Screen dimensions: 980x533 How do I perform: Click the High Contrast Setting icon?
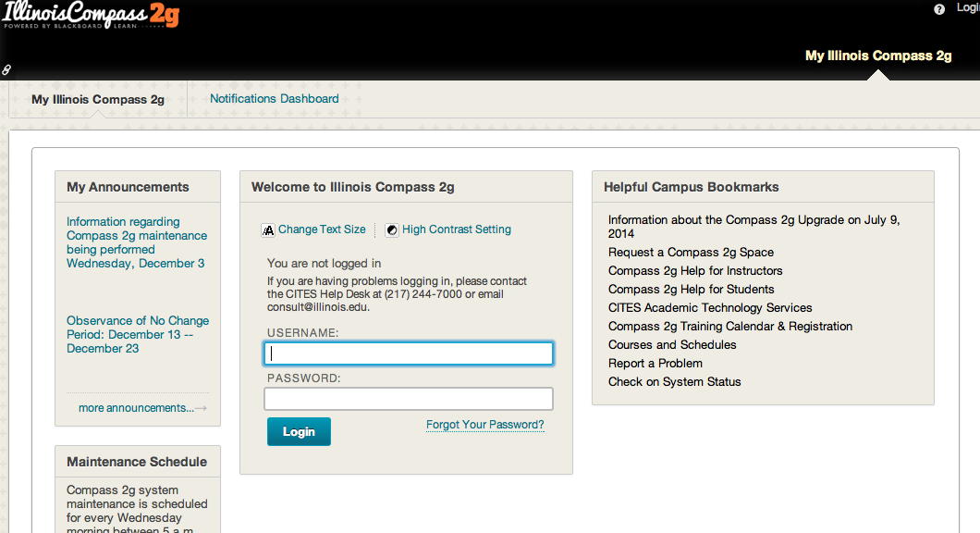pos(392,230)
